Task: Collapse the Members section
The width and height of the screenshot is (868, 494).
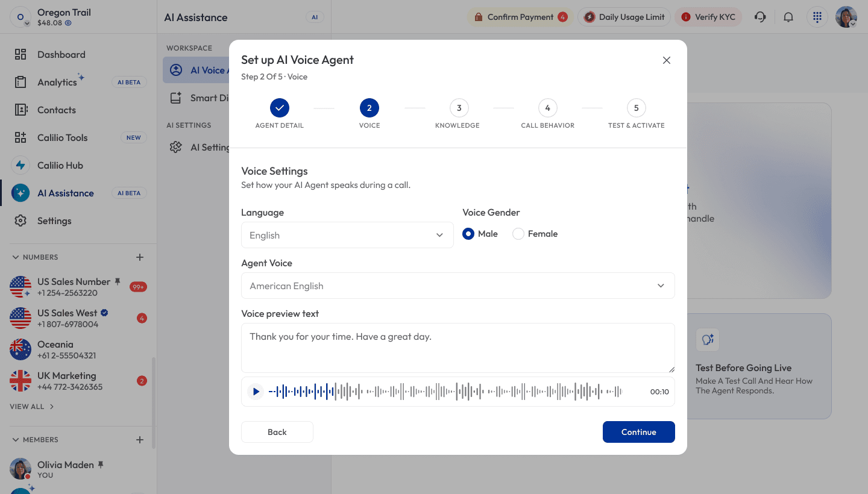Action: click(16, 440)
